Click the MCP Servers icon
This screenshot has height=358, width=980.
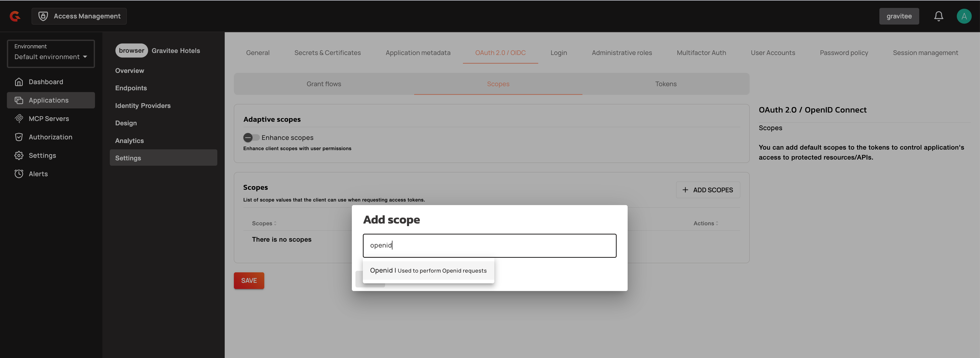[x=19, y=118]
